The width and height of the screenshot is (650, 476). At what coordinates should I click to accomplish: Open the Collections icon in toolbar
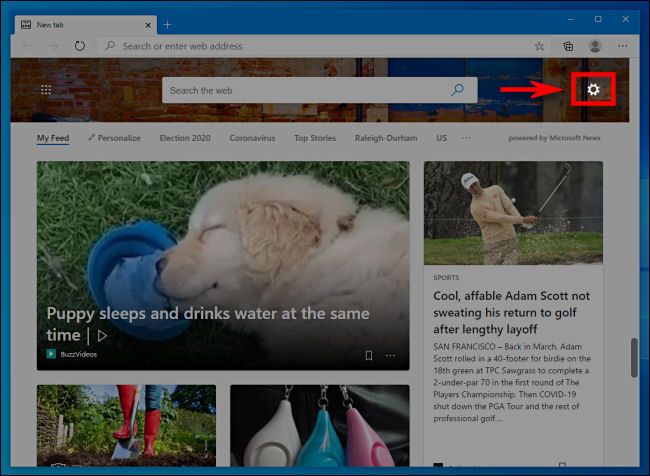coord(568,46)
